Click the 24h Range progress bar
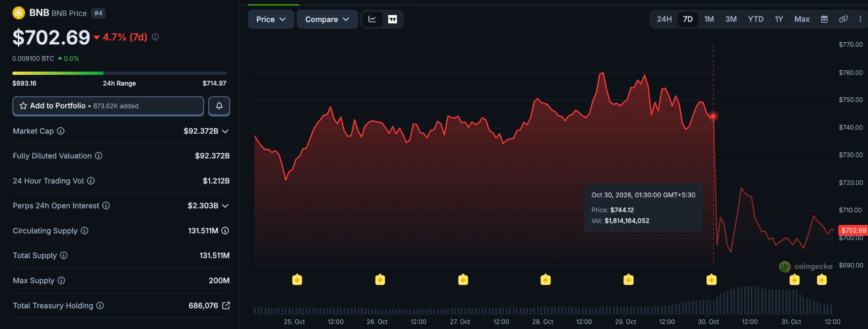This screenshot has height=329, width=868. coord(119,73)
